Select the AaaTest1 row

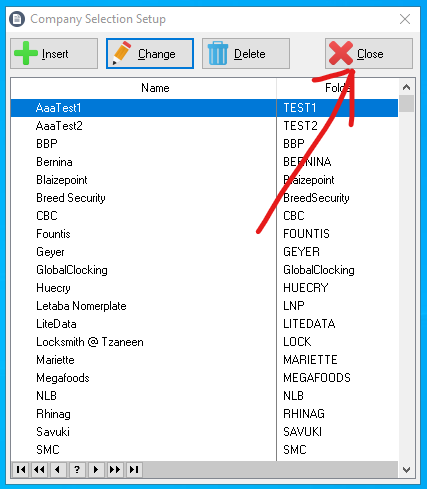coord(204,108)
